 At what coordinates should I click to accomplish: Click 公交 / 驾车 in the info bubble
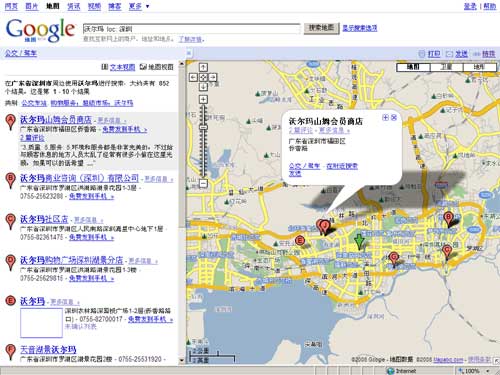[x=304, y=166]
